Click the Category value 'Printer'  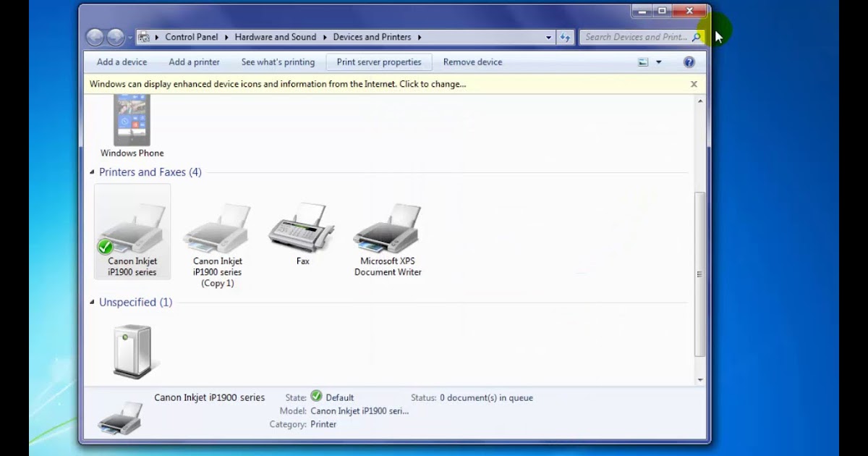point(323,424)
